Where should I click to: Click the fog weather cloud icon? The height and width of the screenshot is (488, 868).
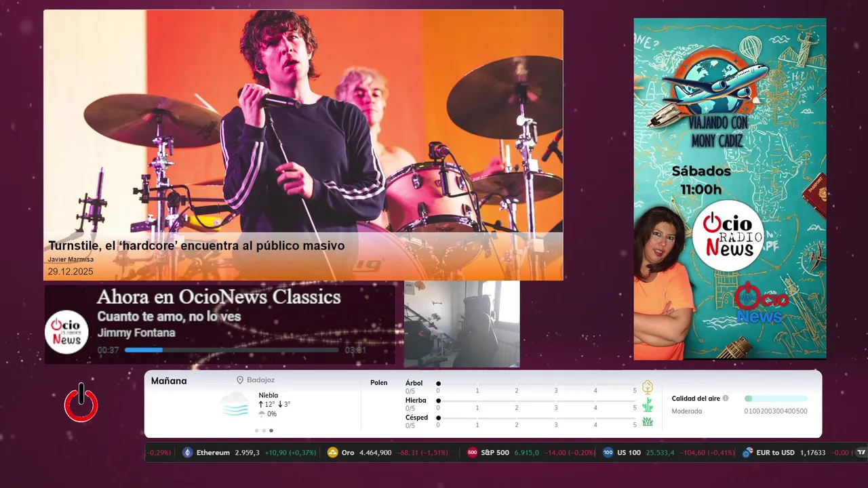[235, 404]
